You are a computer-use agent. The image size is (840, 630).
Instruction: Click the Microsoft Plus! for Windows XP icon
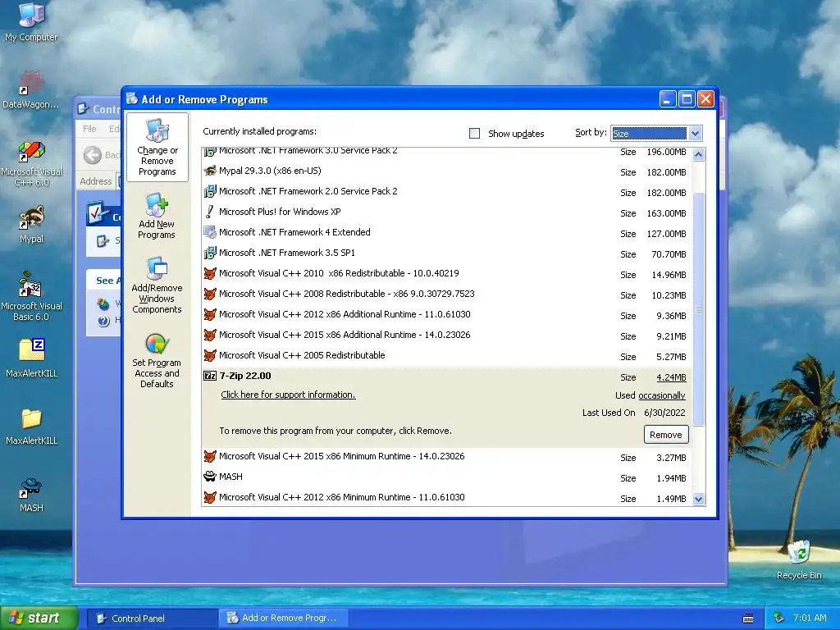pyautogui.click(x=210, y=212)
